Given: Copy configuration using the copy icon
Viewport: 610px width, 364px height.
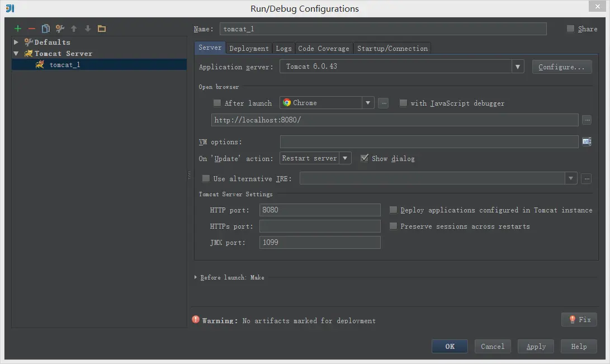Looking at the screenshot, I should [x=46, y=29].
